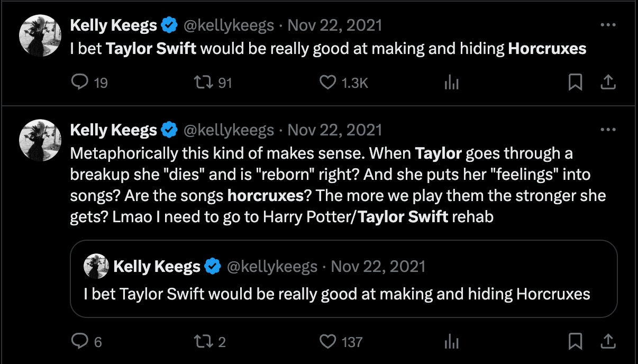Open @kellykeegs handle in first tweet
638x364 pixels.
click(x=229, y=25)
